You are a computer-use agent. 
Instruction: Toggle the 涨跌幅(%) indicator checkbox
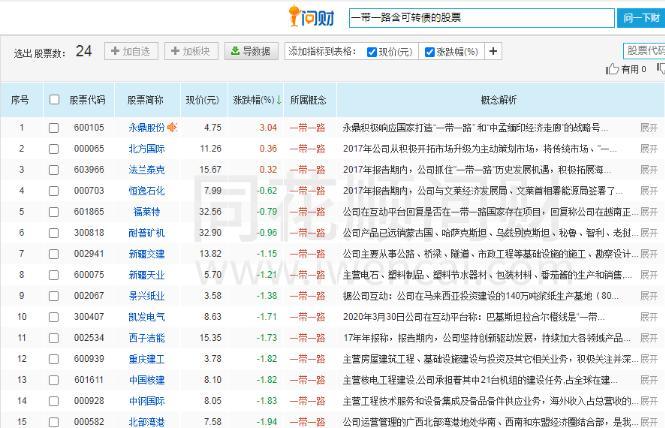[x=429, y=52]
